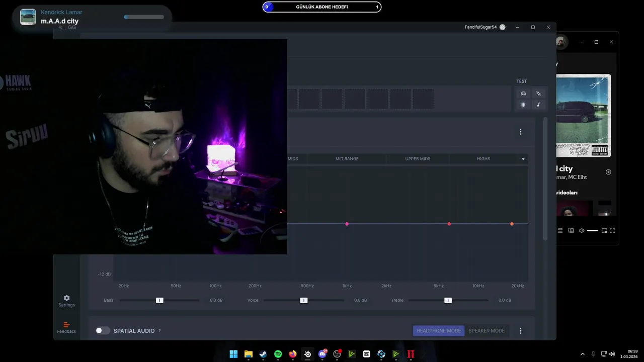The image size is (644, 362).
Task: Open the MC Eiht artist link in Spotify
Action: 578,177
